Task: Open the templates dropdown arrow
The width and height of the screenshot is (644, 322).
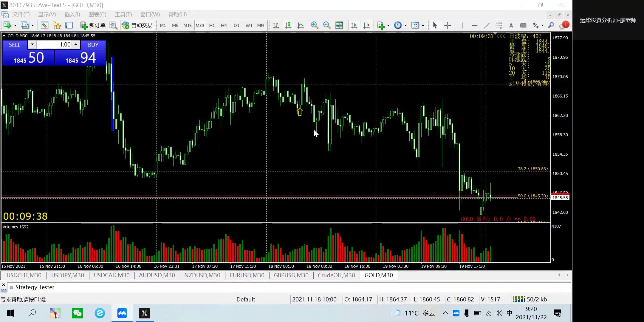Action: pos(423,26)
